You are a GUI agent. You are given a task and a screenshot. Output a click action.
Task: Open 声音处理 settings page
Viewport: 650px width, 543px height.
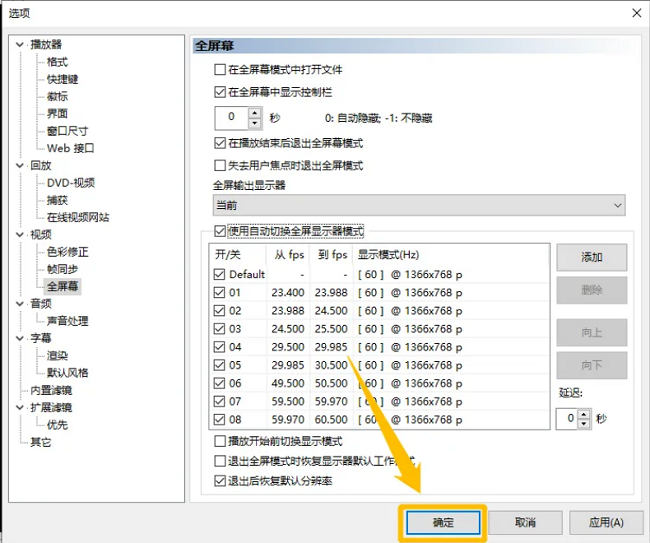(x=68, y=321)
